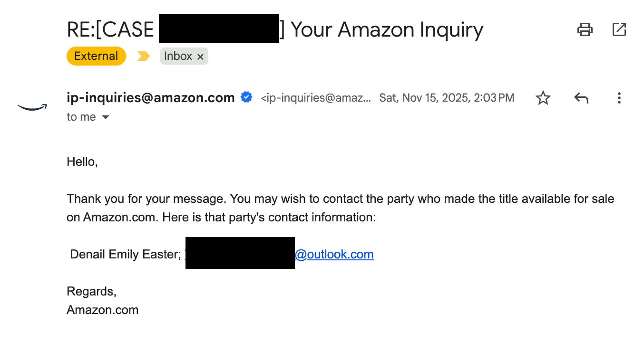Print this email using the printer icon
The width and height of the screenshot is (644, 343).
point(585,30)
